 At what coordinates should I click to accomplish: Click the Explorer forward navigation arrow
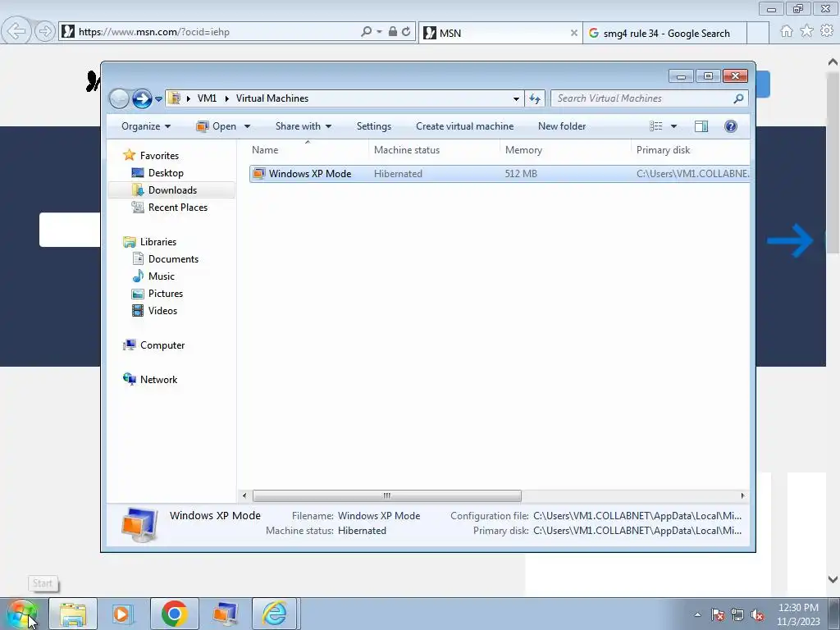[142, 98]
